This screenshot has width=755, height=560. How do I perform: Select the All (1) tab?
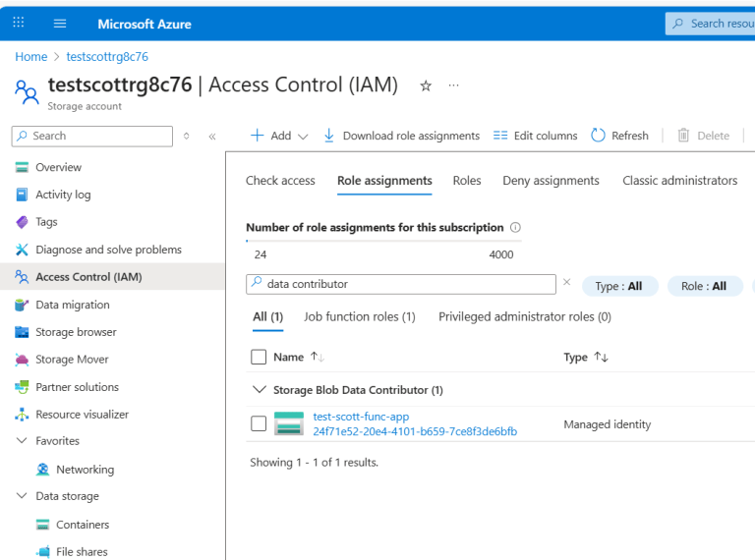click(268, 316)
